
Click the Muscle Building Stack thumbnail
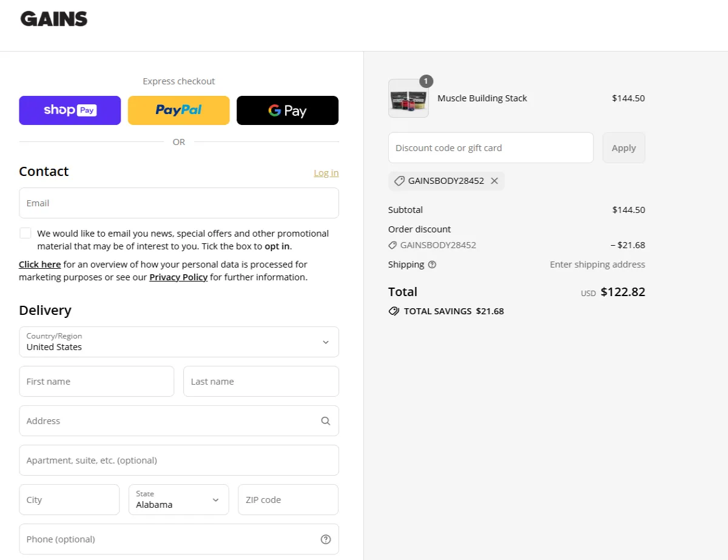coord(408,98)
